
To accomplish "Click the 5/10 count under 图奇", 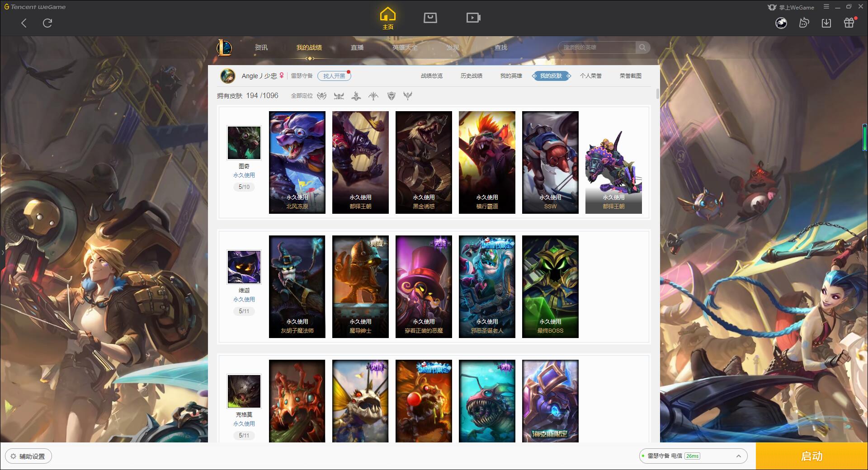I will [x=244, y=187].
